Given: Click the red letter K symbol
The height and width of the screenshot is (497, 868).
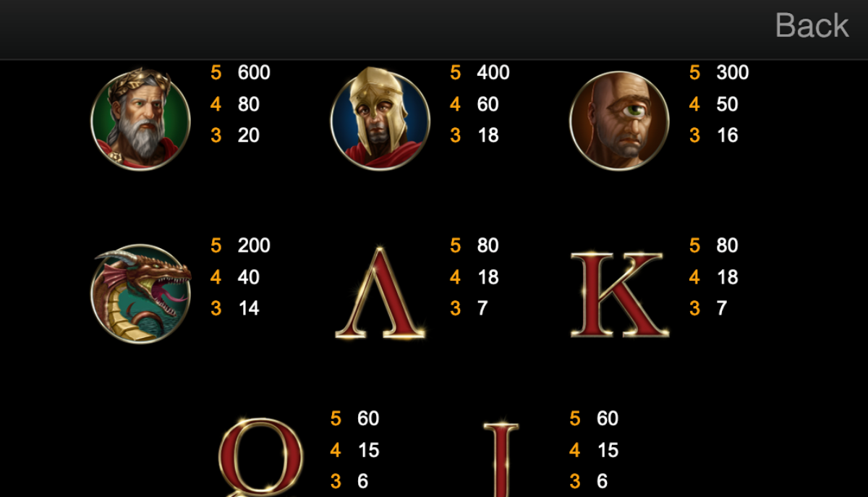Looking at the screenshot, I should [620, 294].
